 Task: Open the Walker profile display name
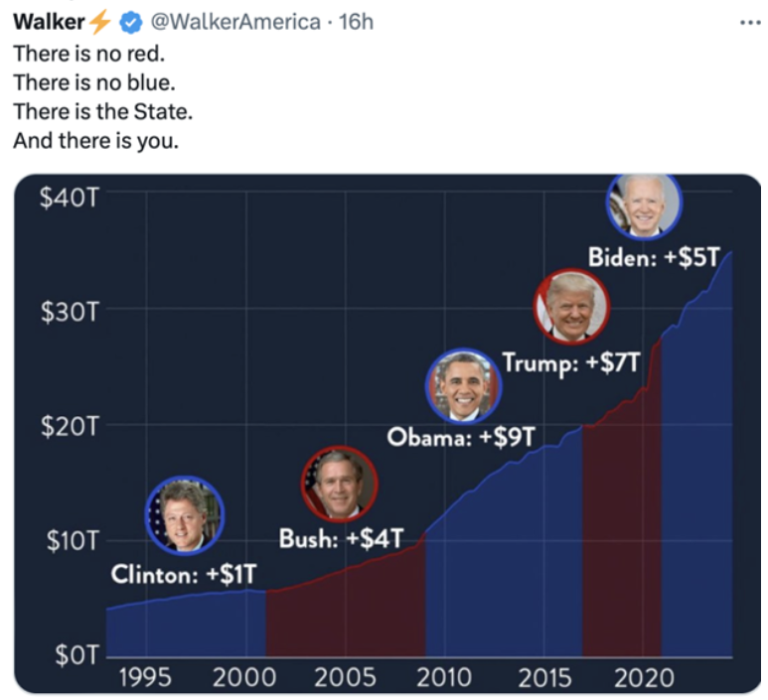49,23
